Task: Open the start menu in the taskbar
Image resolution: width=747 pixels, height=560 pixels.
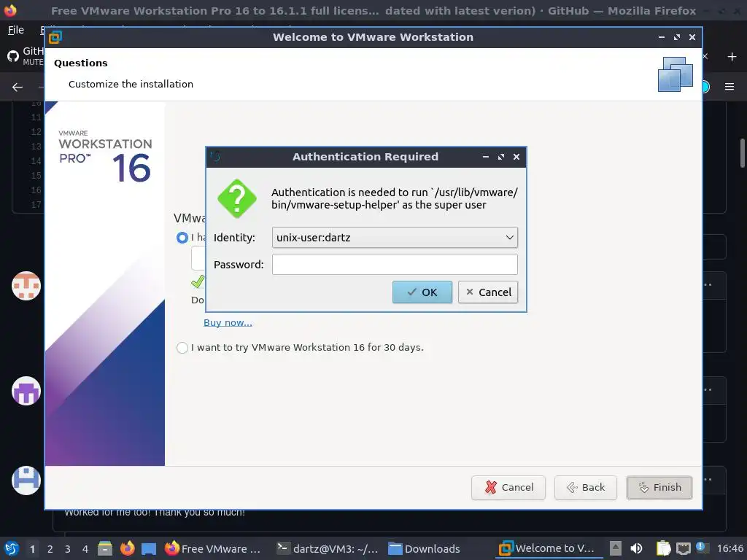Action: pos(12,548)
